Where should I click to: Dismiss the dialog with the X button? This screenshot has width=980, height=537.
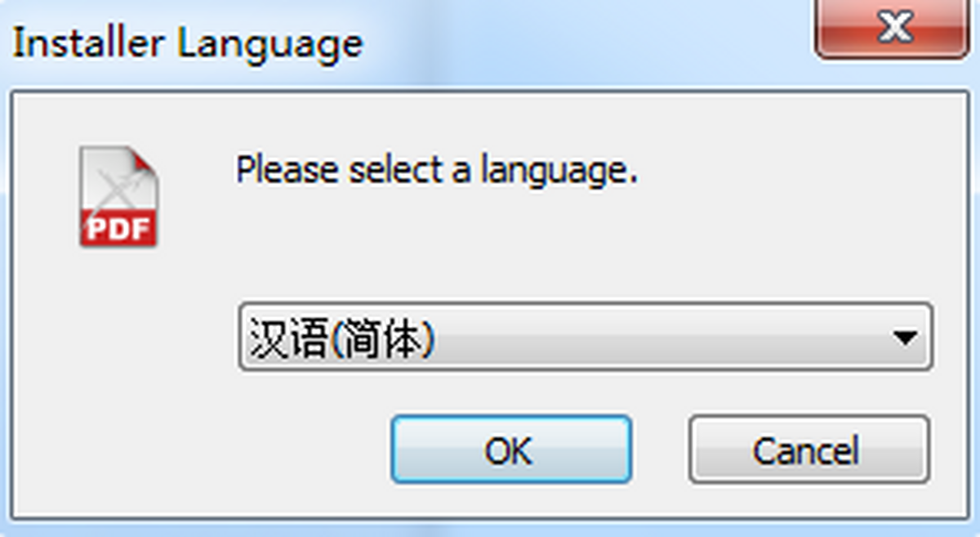(898, 29)
